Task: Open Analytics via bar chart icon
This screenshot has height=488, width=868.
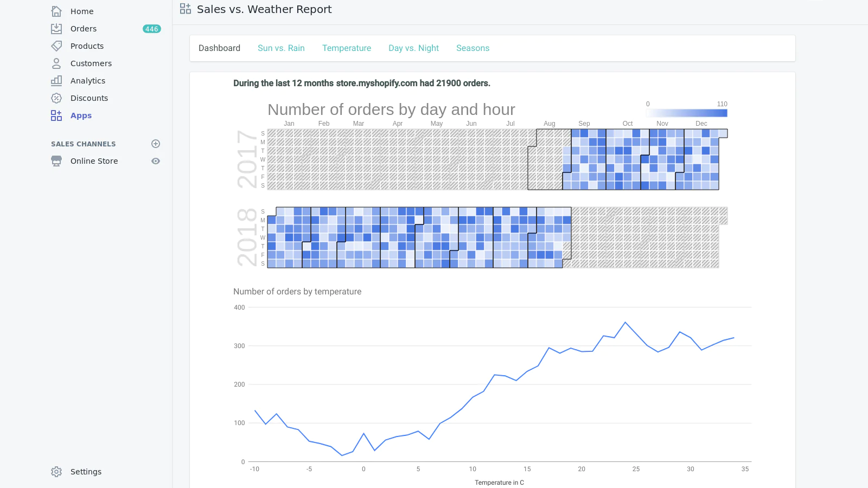Action: [56, 81]
